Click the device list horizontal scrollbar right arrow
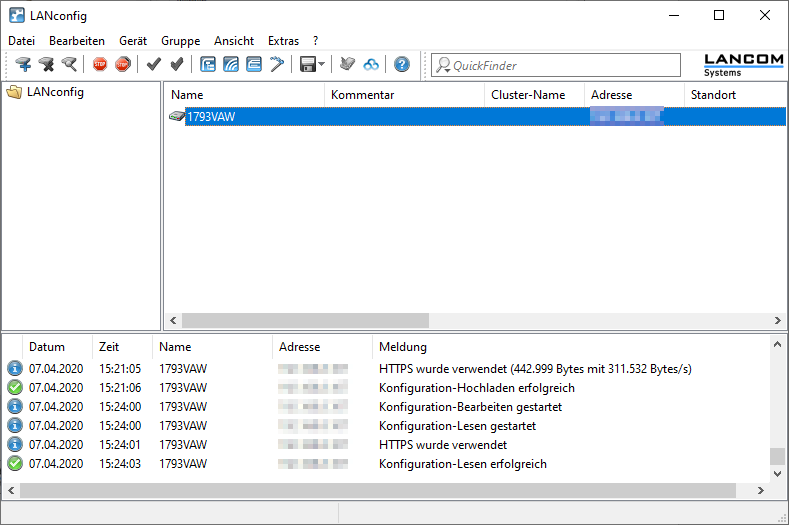The height and width of the screenshot is (525, 789). click(x=778, y=321)
